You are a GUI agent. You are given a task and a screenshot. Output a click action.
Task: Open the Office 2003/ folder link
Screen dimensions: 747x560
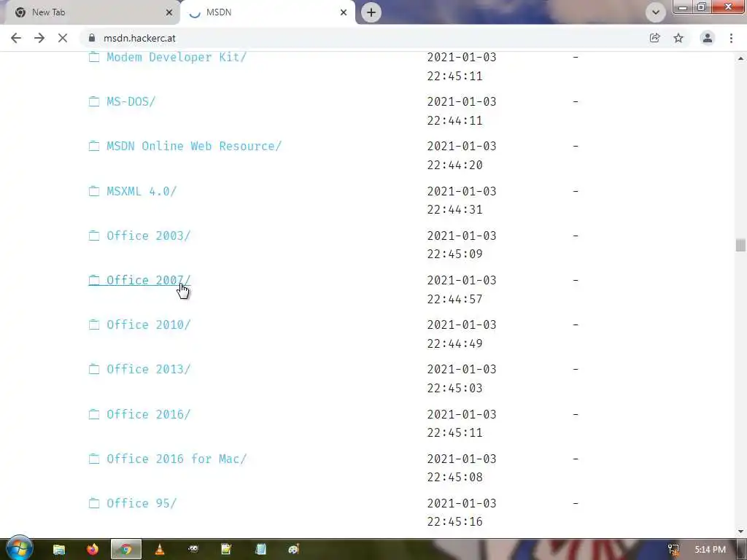point(148,236)
